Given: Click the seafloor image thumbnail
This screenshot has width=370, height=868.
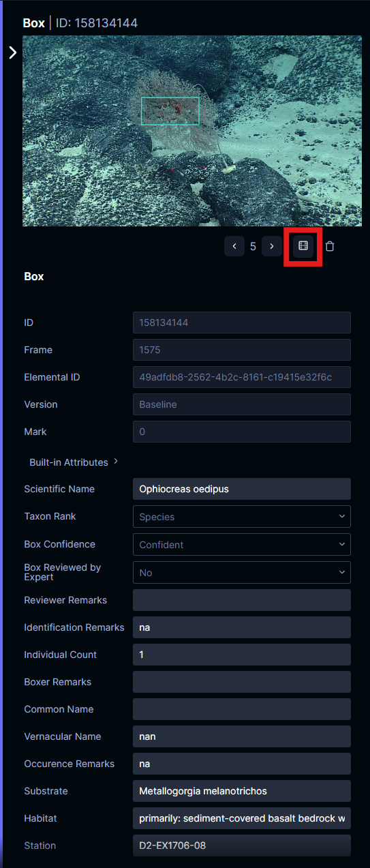Looking at the screenshot, I should point(192,131).
